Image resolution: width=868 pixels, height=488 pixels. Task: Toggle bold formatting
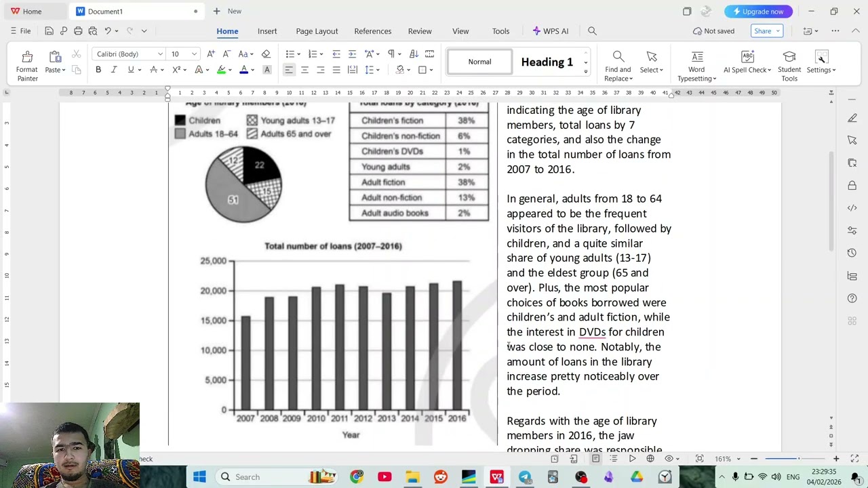tap(98, 70)
